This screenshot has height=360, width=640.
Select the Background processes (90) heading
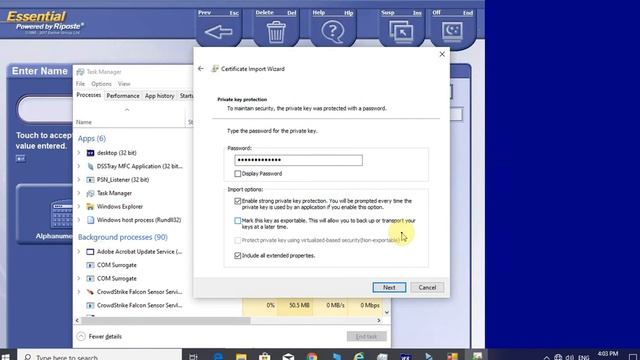pyautogui.click(x=122, y=237)
